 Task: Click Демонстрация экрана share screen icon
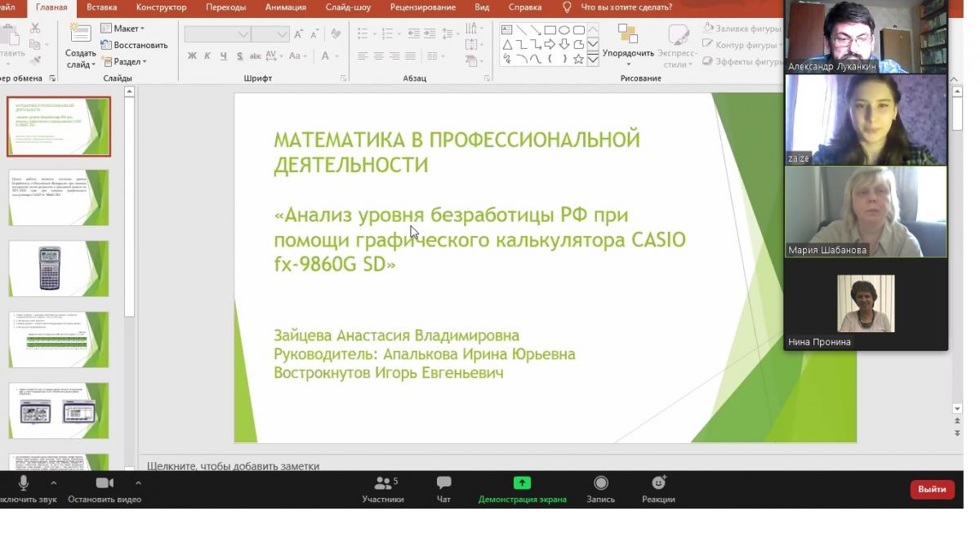tap(522, 483)
